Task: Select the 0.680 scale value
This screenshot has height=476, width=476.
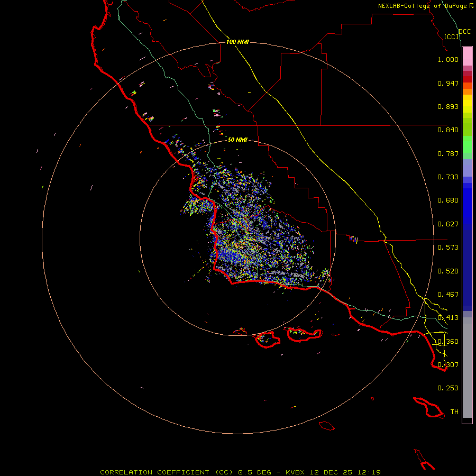Action: 448,200
